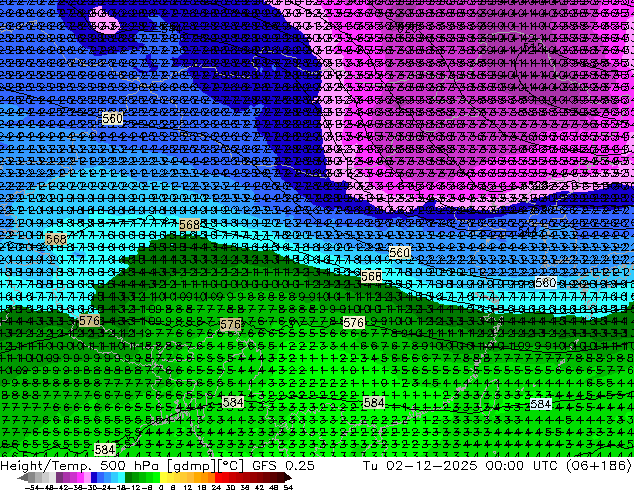Select the dark purple legend swatch near -42

pos(59,477)
